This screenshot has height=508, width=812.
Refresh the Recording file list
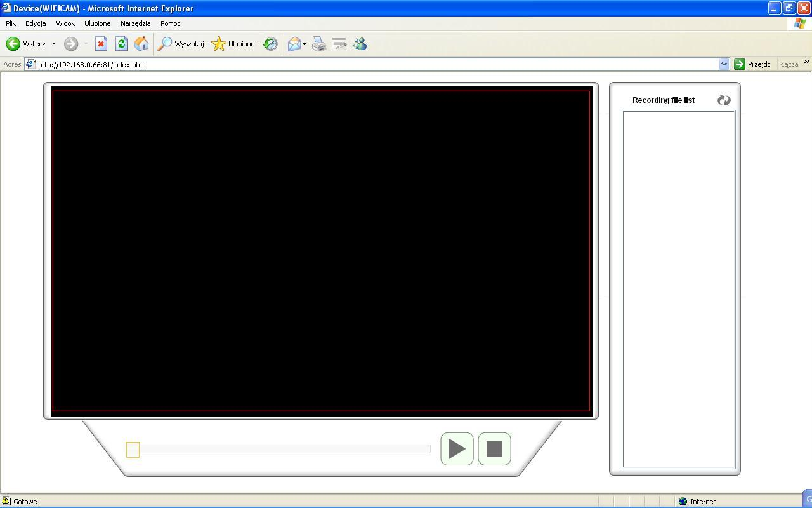[724, 100]
